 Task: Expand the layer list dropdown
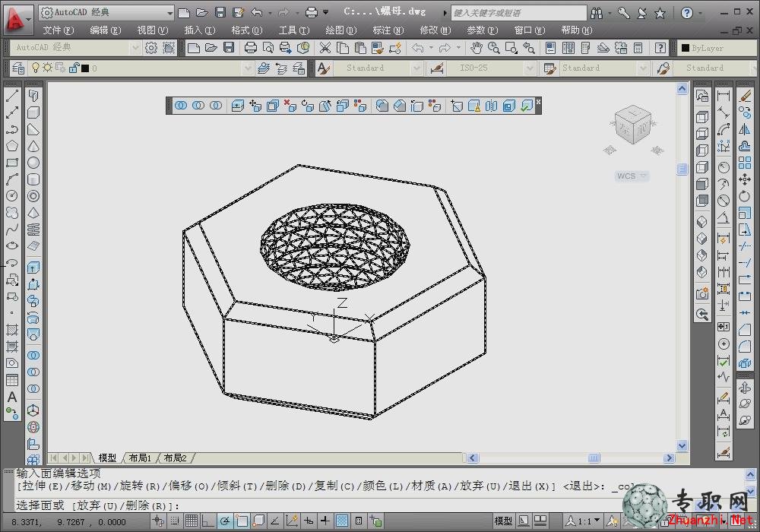pos(248,68)
